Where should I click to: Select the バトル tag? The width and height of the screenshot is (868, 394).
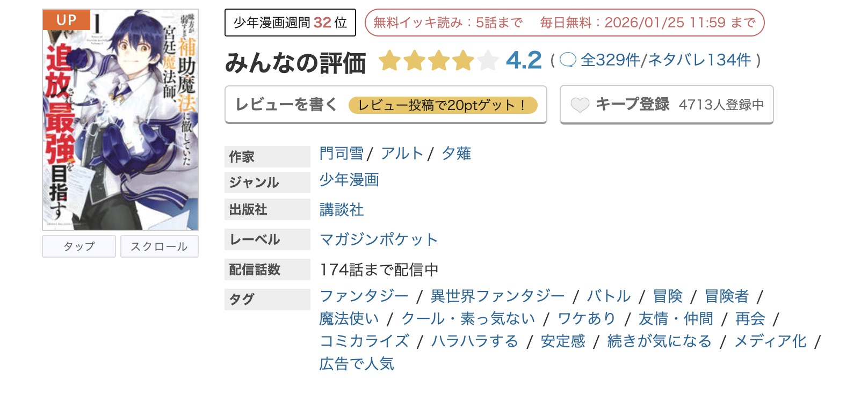(x=609, y=296)
